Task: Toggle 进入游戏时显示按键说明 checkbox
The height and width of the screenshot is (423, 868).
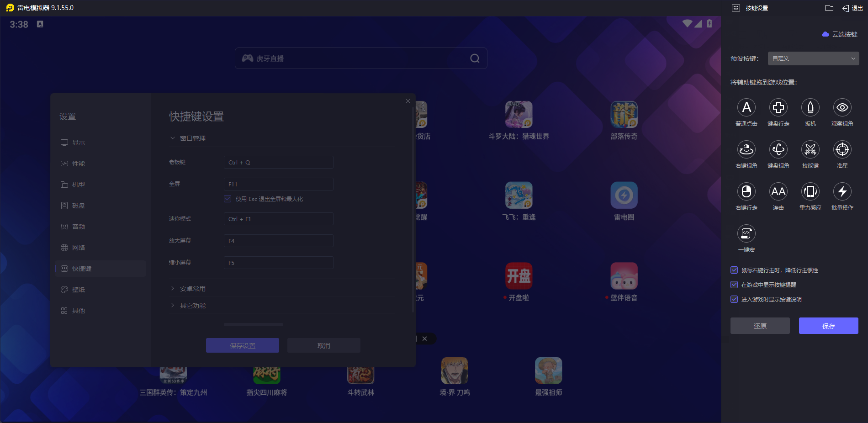Action: [x=734, y=299]
